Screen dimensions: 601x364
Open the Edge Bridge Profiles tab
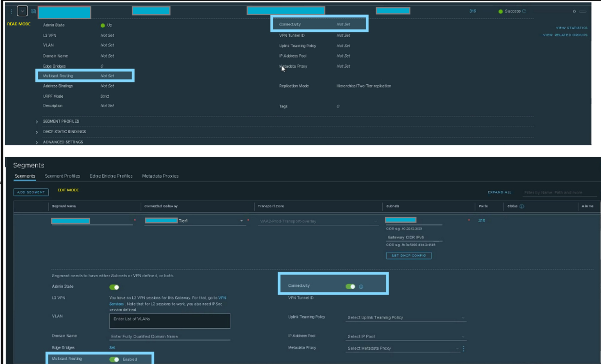click(x=111, y=176)
